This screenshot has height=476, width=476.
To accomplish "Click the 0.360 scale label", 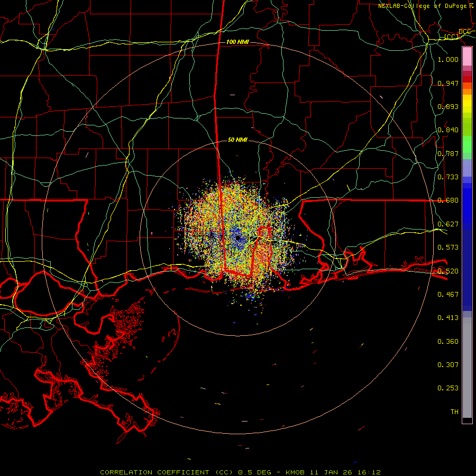I will coord(448,342).
